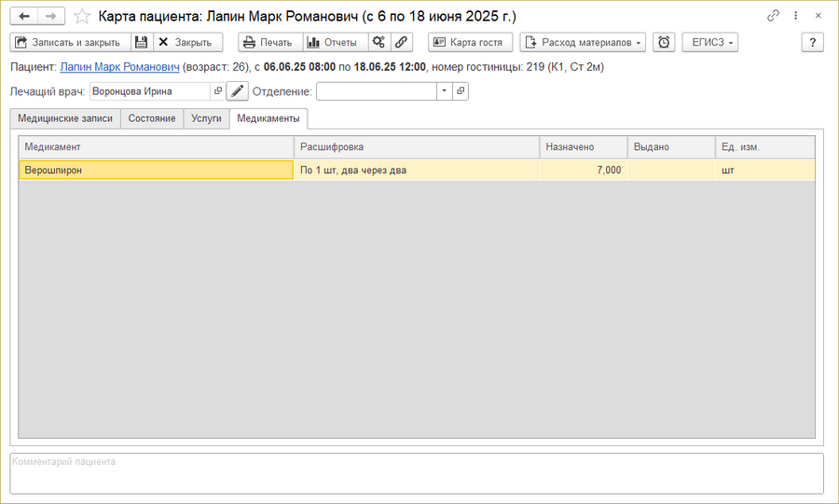Expand the Отделение dropdown list

[445, 91]
